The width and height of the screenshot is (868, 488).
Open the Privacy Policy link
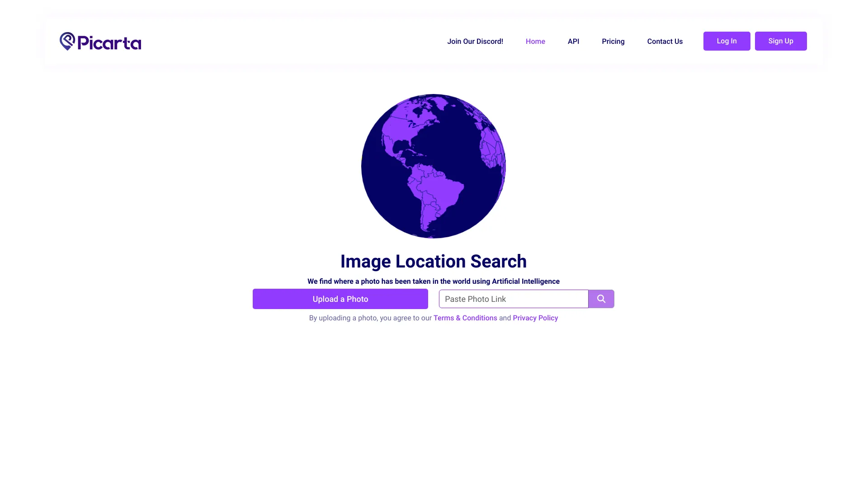pyautogui.click(x=535, y=318)
